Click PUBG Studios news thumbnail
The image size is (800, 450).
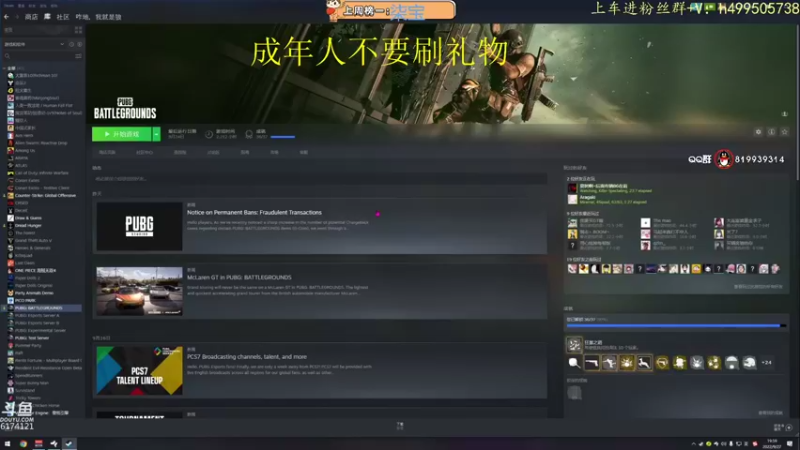(139, 227)
